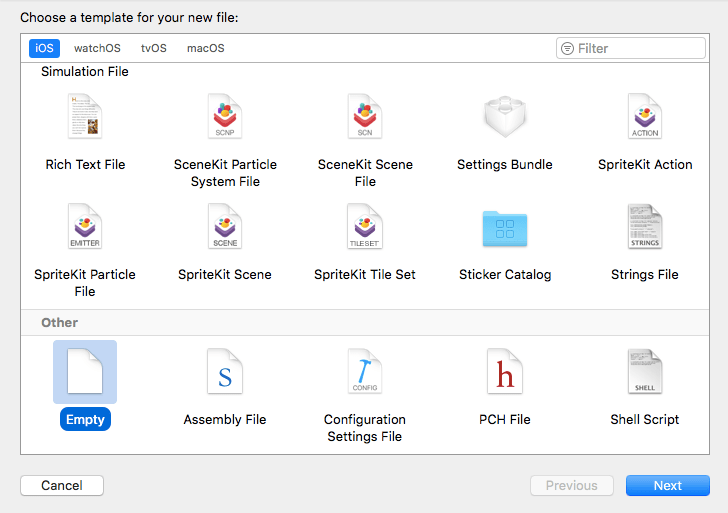Pick the SceneKit Scene File icon
Viewport: 728px width, 513px height.
[x=365, y=116]
